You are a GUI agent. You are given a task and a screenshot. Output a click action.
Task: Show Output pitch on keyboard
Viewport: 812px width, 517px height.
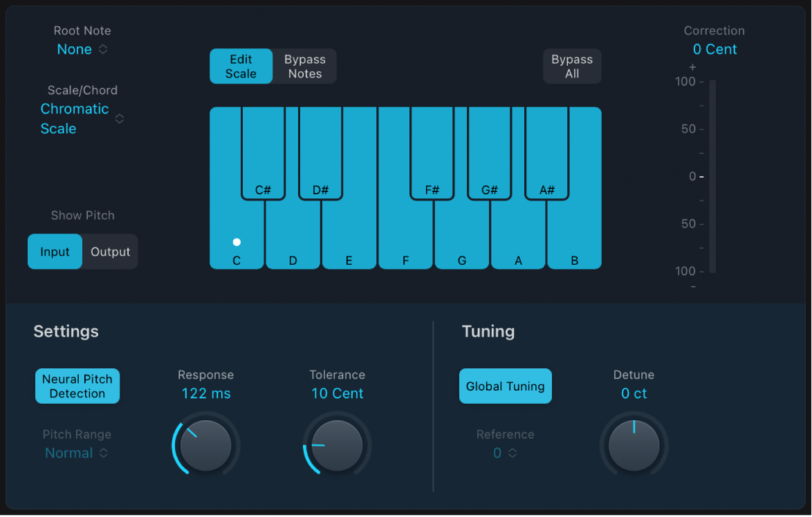click(x=110, y=252)
